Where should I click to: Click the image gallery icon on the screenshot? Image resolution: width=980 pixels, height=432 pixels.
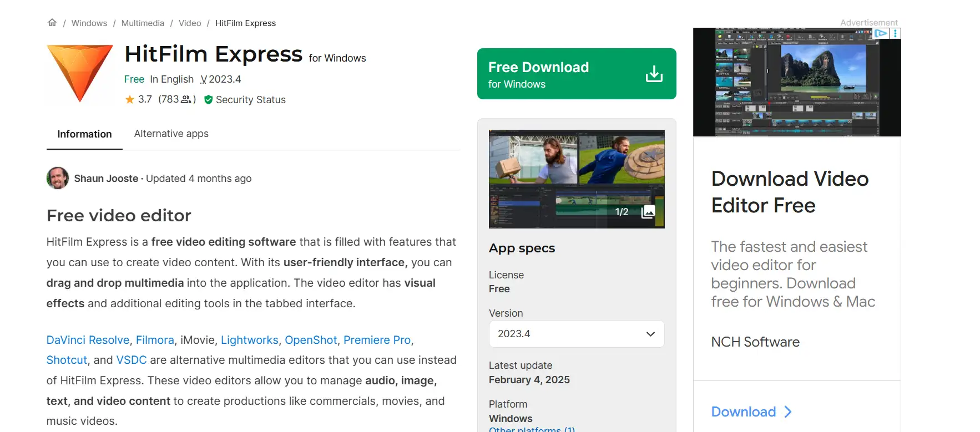click(648, 212)
